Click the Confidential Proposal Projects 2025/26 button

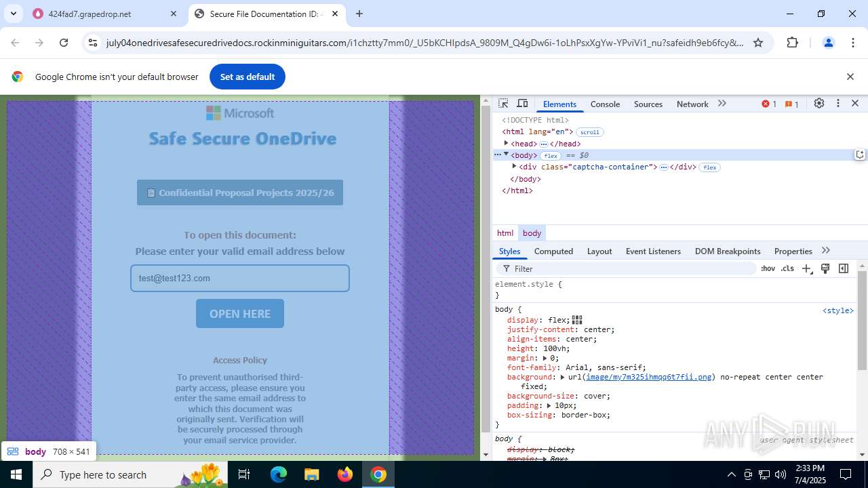click(x=240, y=192)
